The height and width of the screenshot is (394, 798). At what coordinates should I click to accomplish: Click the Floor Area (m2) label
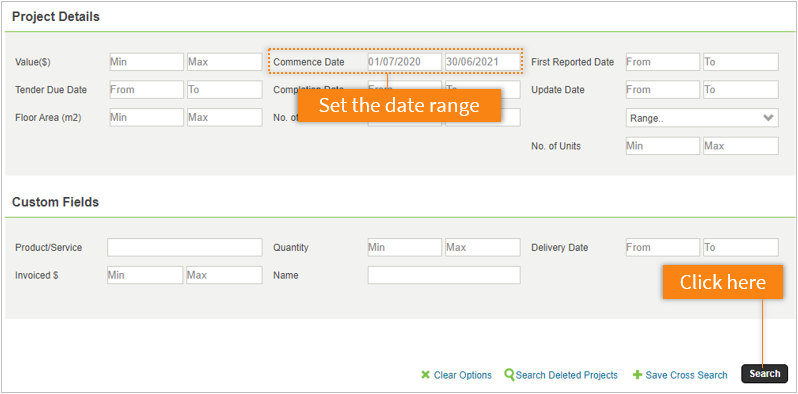click(x=48, y=118)
